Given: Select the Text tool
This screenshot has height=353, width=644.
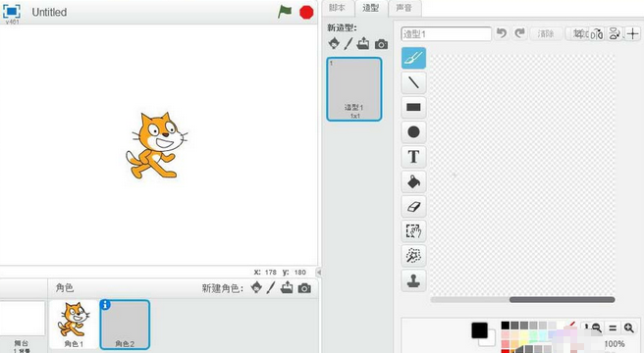Looking at the screenshot, I should click(413, 156).
